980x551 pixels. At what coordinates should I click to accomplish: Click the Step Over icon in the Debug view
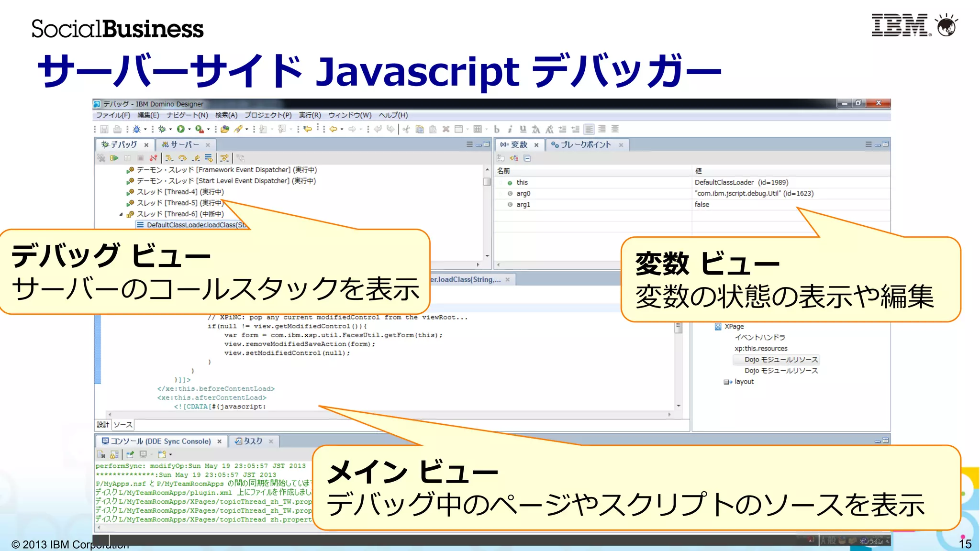(x=182, y=158)
